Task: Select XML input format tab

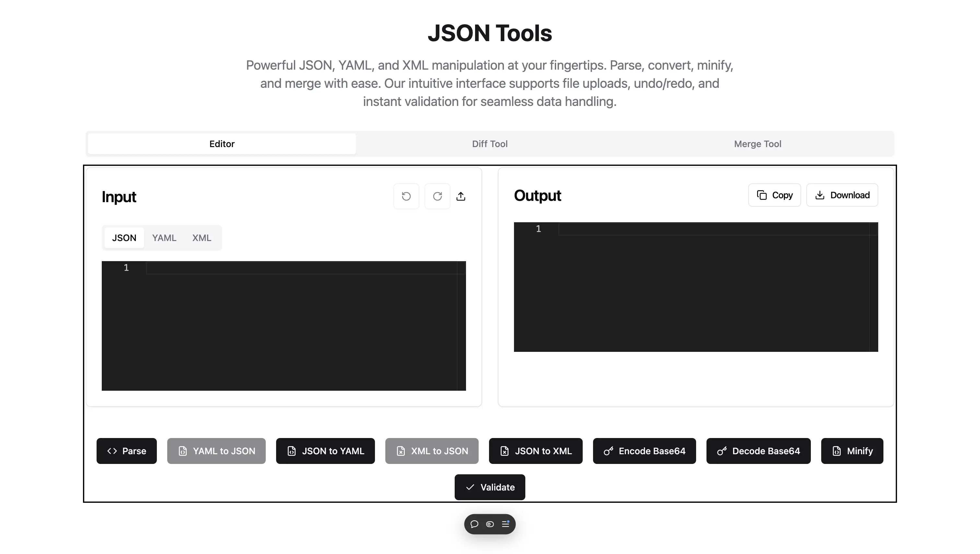Action: [202, 238]
